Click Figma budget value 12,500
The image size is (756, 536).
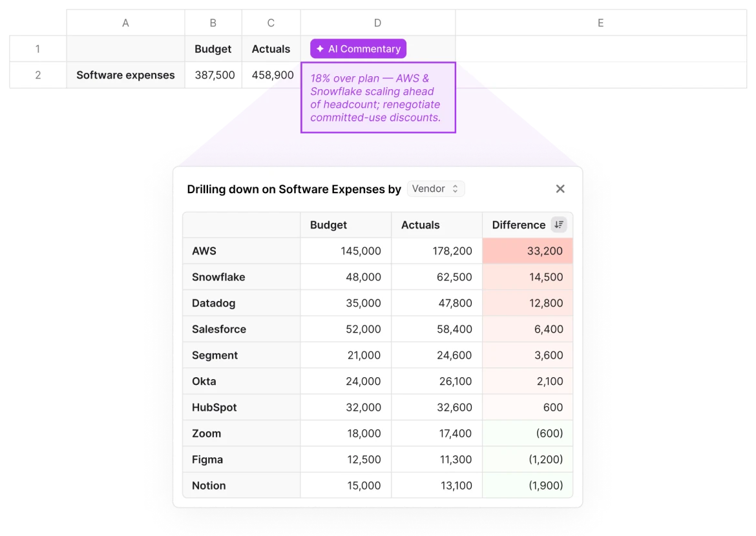[x=346, y=459]
